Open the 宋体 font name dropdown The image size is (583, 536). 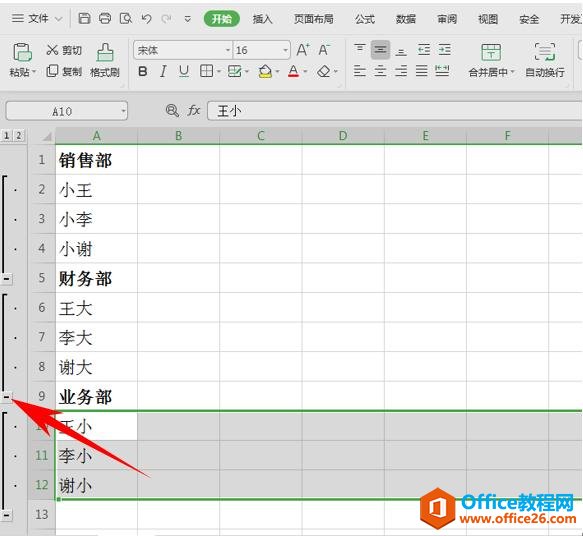pyautogui.click(x=228, y=50)
